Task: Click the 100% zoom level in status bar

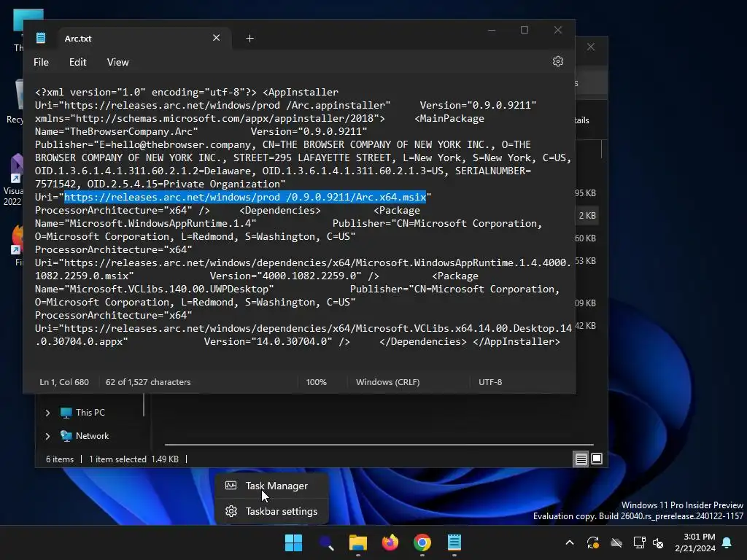Action: (x=317, y=382)
